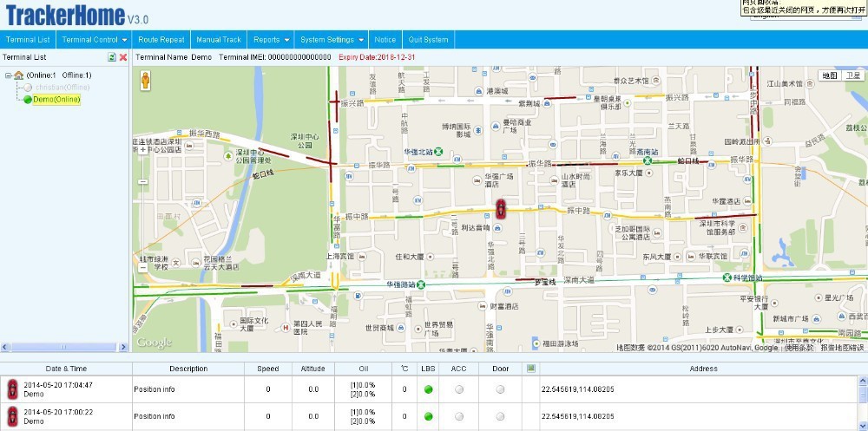Zoom the map in with the plus button

(x=143, y=150)
